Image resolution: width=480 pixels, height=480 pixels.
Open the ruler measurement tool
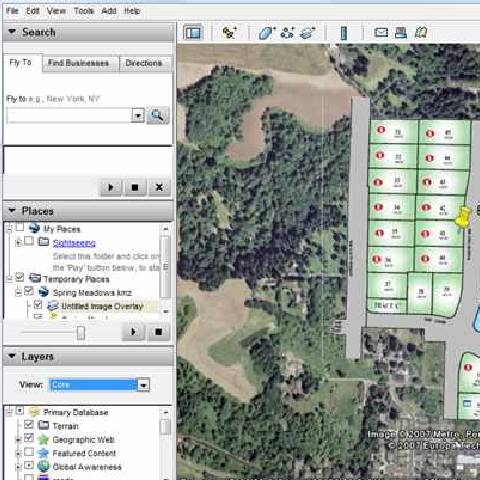[x=344, y=33]
